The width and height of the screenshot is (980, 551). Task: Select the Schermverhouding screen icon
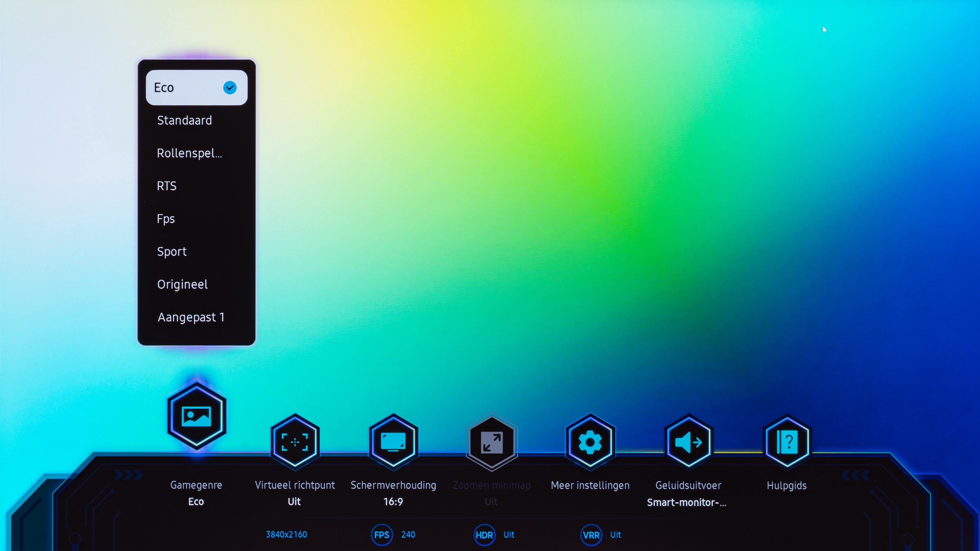[x=393, y=442]
